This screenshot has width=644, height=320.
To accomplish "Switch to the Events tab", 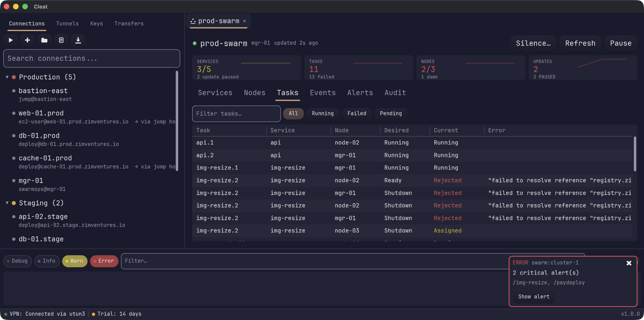I will point(323,93).
